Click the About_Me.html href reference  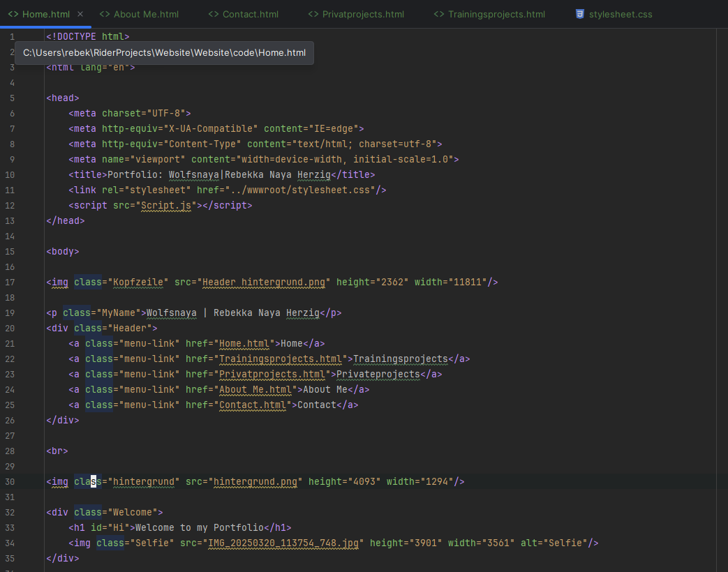pos(255,389)
